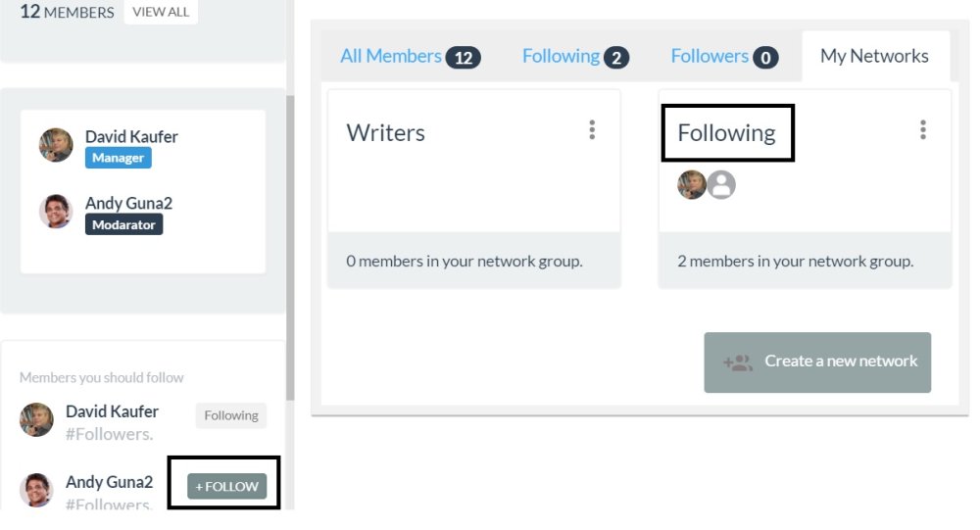Open the Writers network group
The height and width of the screenshot is (530, 980).
[385, 132]
